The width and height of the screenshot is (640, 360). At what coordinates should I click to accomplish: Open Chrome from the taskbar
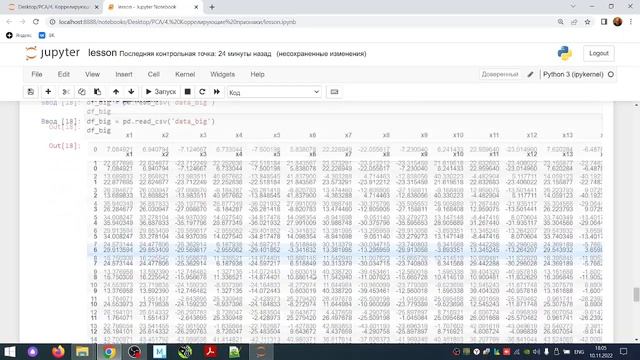109,351
